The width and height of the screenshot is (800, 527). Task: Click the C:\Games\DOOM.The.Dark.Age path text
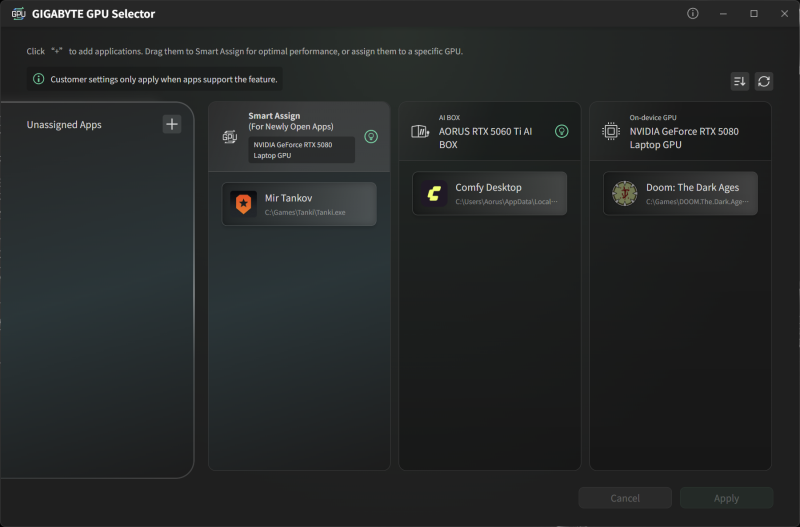[697, 202]
